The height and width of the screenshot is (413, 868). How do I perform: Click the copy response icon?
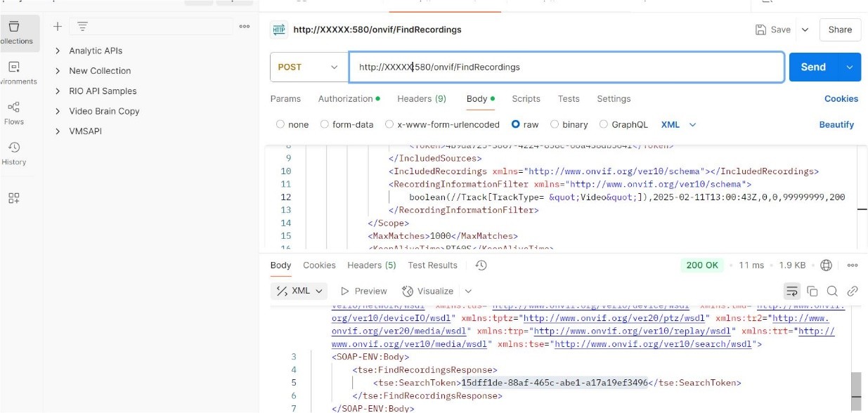pyautogui.click(x=812, y=291)
